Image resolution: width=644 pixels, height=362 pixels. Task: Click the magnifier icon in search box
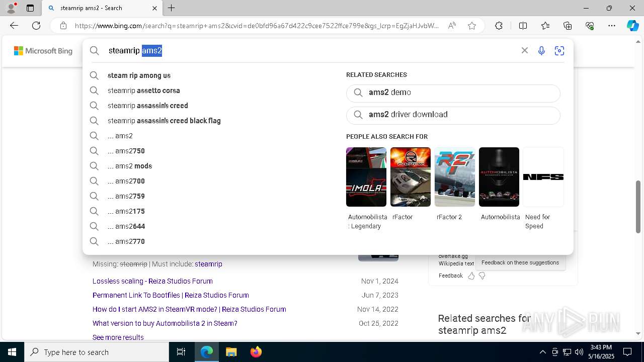[x=95, y=50]
